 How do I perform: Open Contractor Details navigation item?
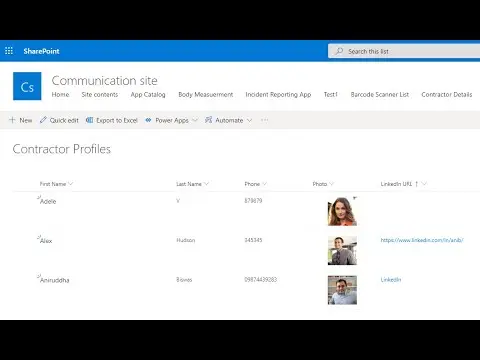tap(447, 94)
